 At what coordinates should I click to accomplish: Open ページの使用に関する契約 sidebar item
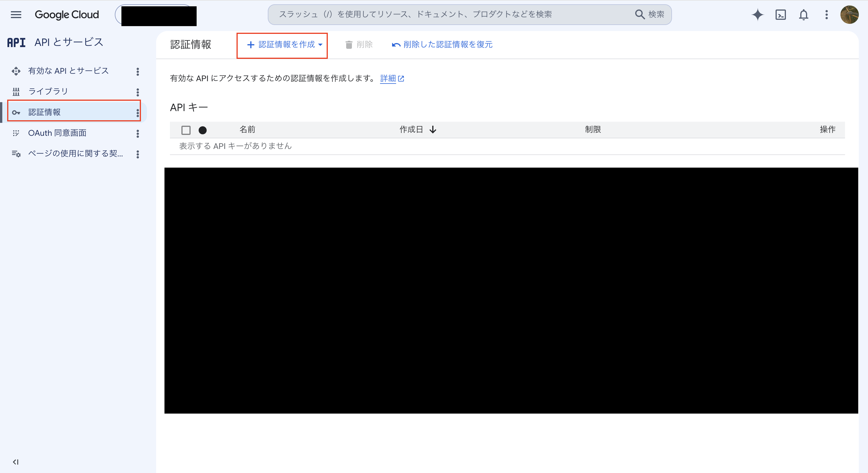pyautogui.click(x=75, y=154)
